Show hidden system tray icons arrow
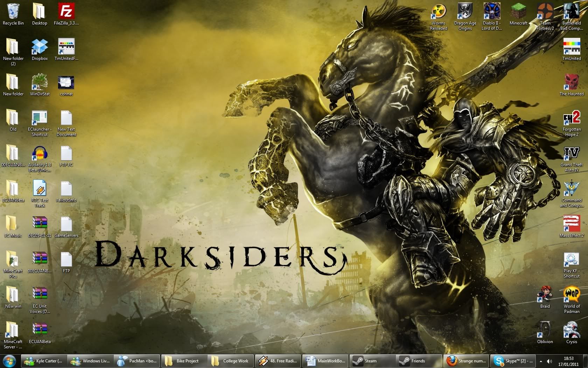 541,361
